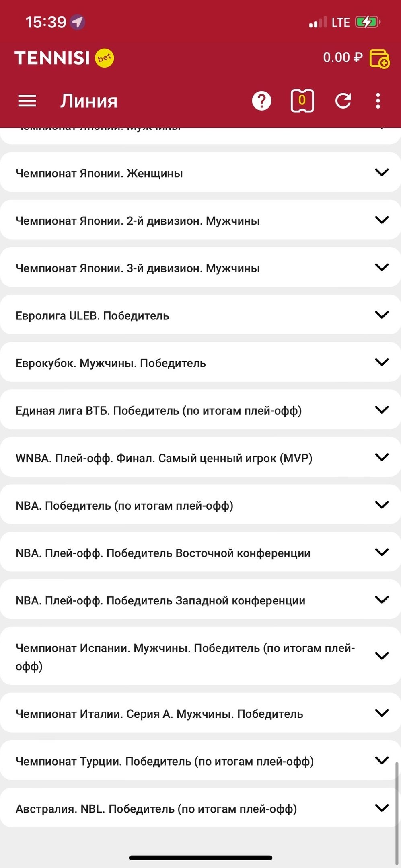Image resolution: width=401 pixels, height=868 pixels.
Task: Expand Евролига ULEB. Победитель chevron
Action: point(381,315)
